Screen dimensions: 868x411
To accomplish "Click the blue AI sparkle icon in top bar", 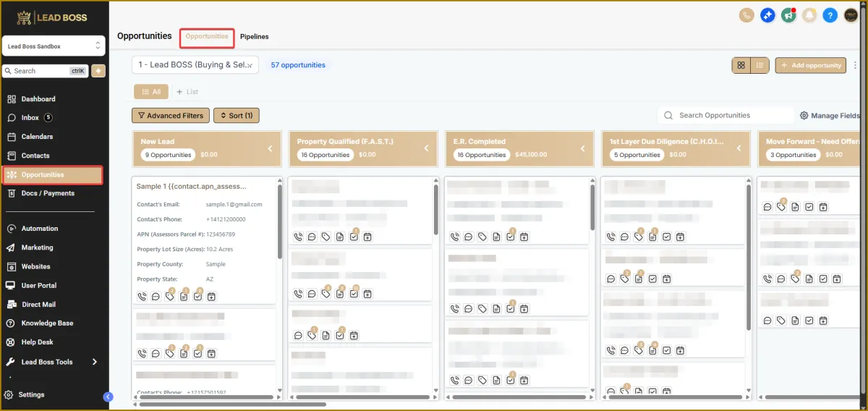I will pos(767,14).
